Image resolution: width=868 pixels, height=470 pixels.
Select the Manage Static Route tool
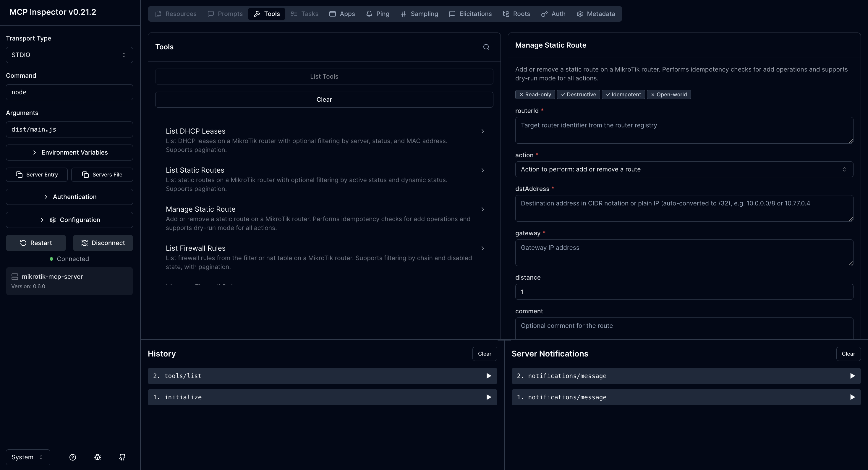coord(324,218)
